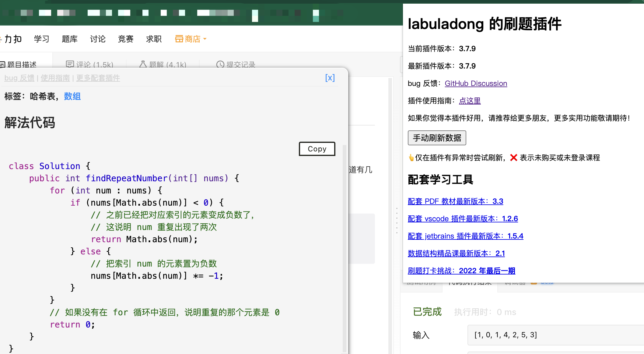Click the 解法代码 heading
The image size is (644, 354).
tap(30, 123)
